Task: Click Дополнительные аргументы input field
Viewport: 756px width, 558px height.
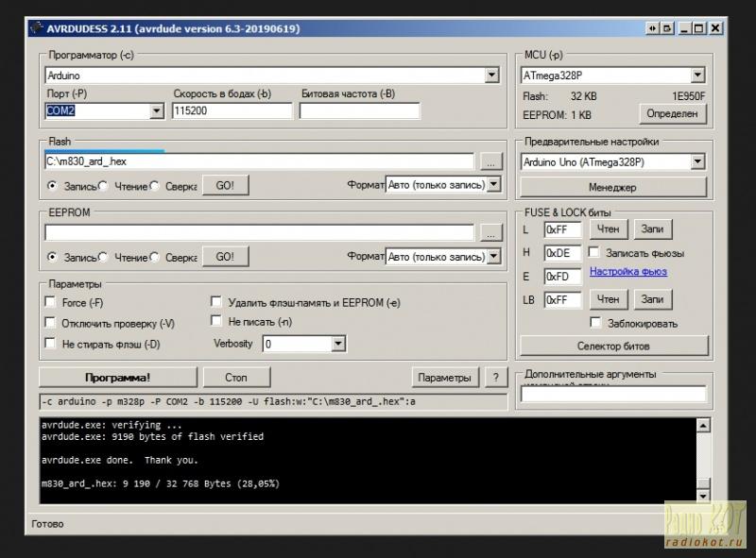Action: (613, 394)
